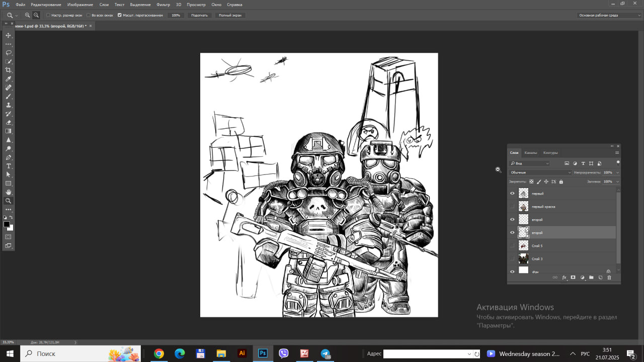Switch to the 'Контуры' tab
Viewport: 644px width, 362px height.
[x=550, y=153]
